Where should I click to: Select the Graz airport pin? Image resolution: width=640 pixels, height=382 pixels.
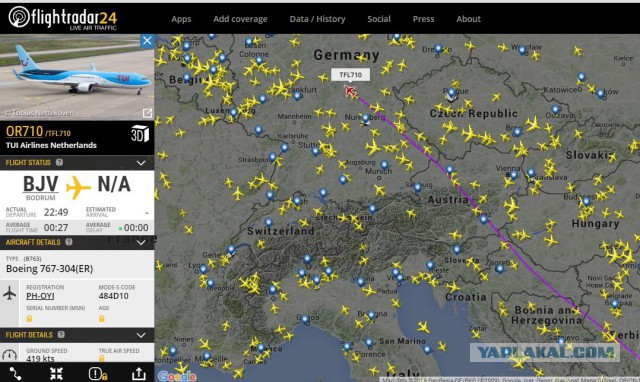coord(483,220)
